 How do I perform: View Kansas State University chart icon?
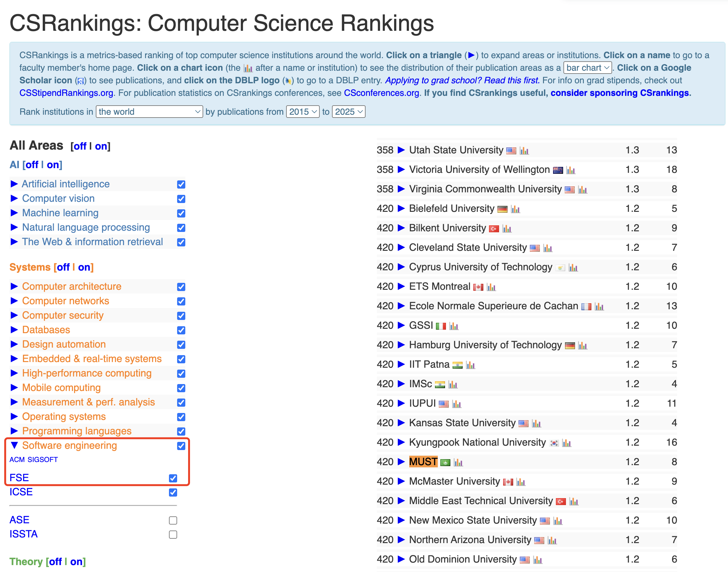[x=536, y=423]
